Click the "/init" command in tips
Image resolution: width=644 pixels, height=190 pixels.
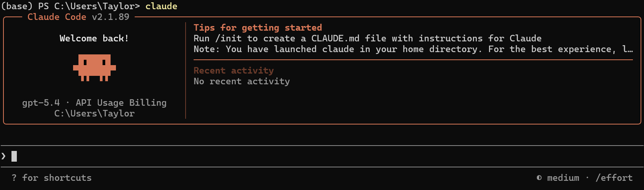coord(228,38)
